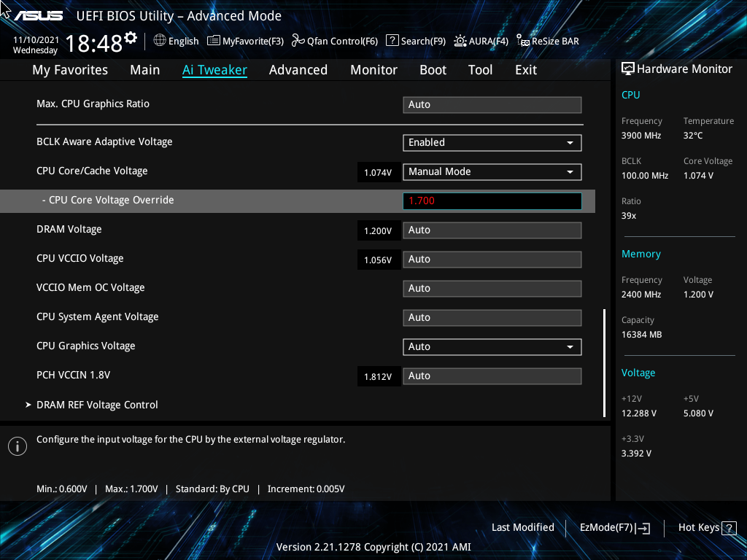Image resolution: width=747 pixels, height=560 pixels.
Task: Open CPU Core/Cache Voltage mode dropdown
Action: pyautogui.click(x=492, y=172)
